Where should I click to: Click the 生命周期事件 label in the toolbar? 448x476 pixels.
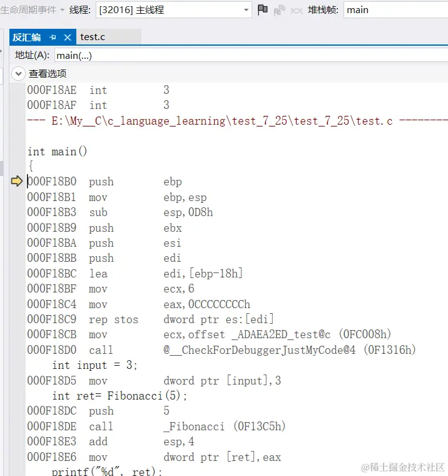(29, 10)
